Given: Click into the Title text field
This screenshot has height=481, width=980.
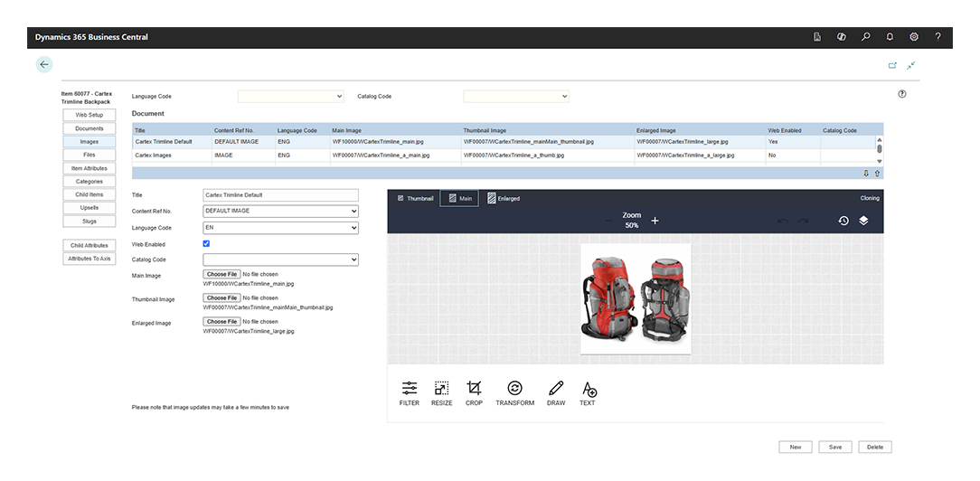Looking at the screenshot, I should point(280,194).
